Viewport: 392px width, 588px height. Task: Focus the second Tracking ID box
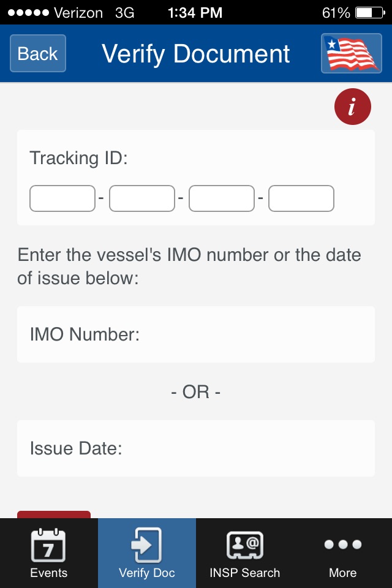pos(142,198)
